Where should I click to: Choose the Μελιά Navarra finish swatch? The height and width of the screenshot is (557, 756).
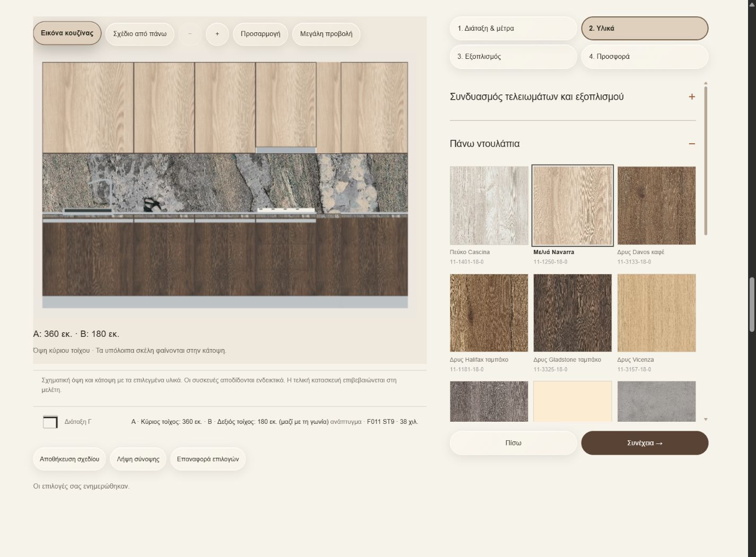click(x=572, y=205)
